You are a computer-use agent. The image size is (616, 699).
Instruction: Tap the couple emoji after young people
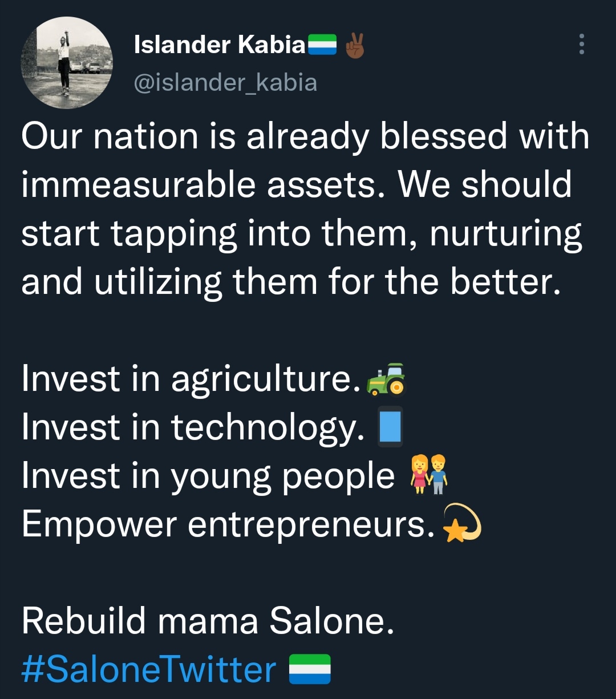pyautogui.click(x=429, y=475)
